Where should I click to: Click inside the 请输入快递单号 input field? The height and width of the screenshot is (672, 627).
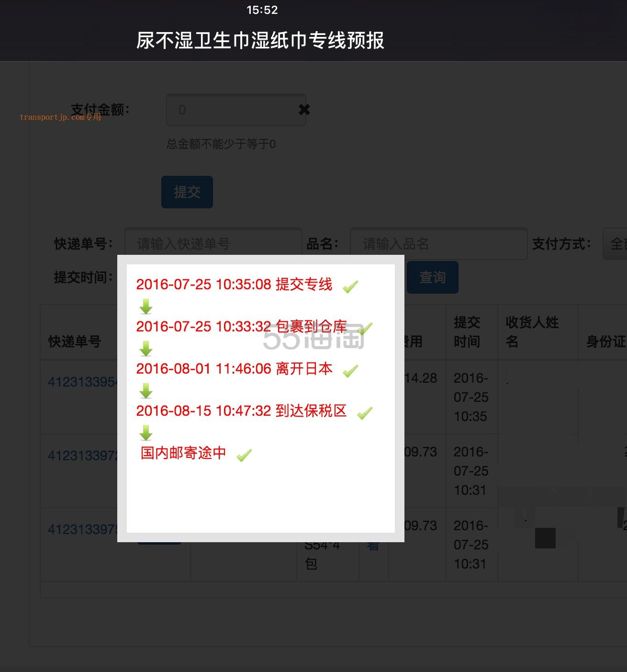[x=213, y=244]
